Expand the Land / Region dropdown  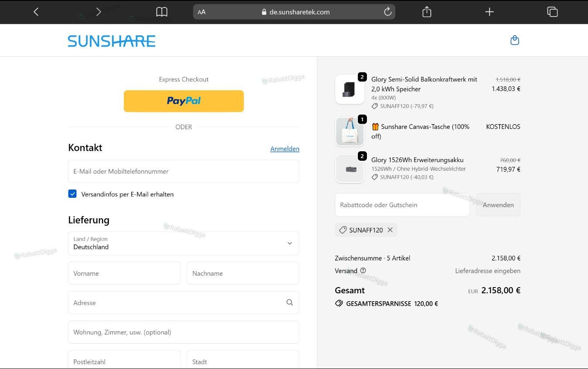coord(184,243)
